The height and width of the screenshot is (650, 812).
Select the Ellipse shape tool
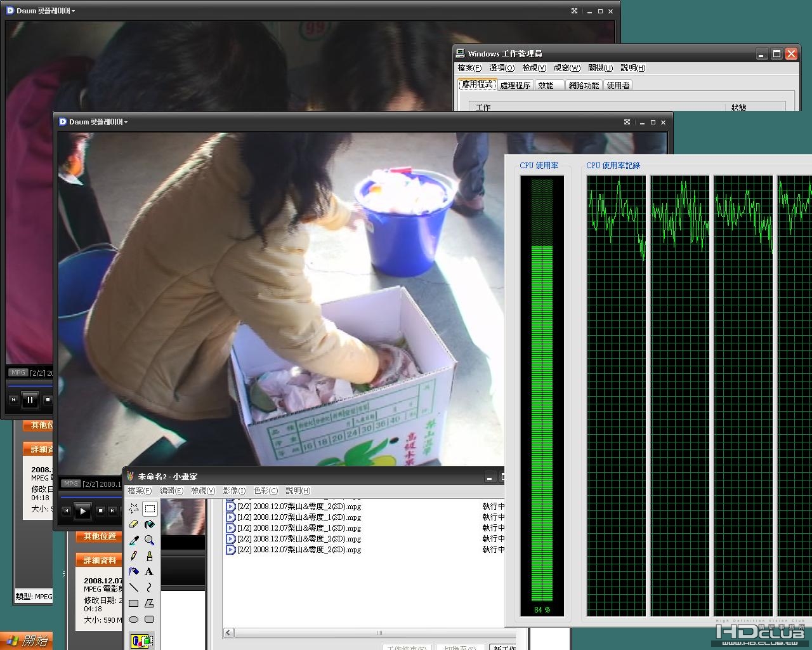[x=133, y=620]
